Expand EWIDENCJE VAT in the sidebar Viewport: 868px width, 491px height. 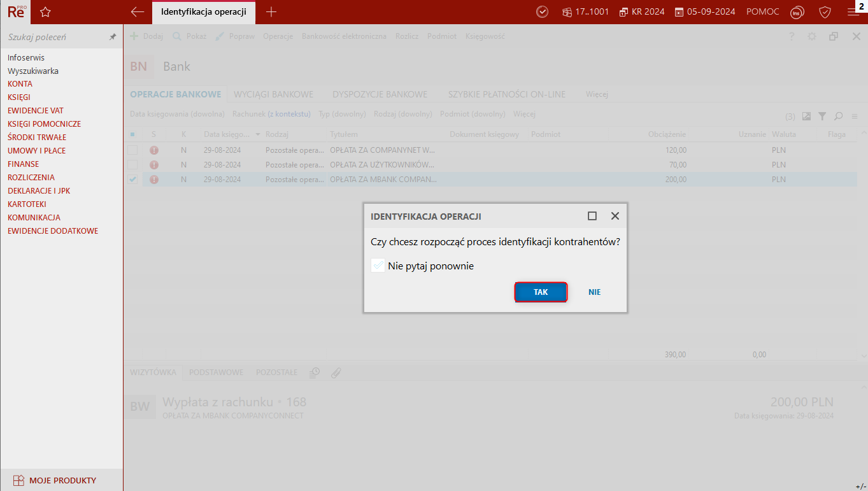(x=36, y=111)
